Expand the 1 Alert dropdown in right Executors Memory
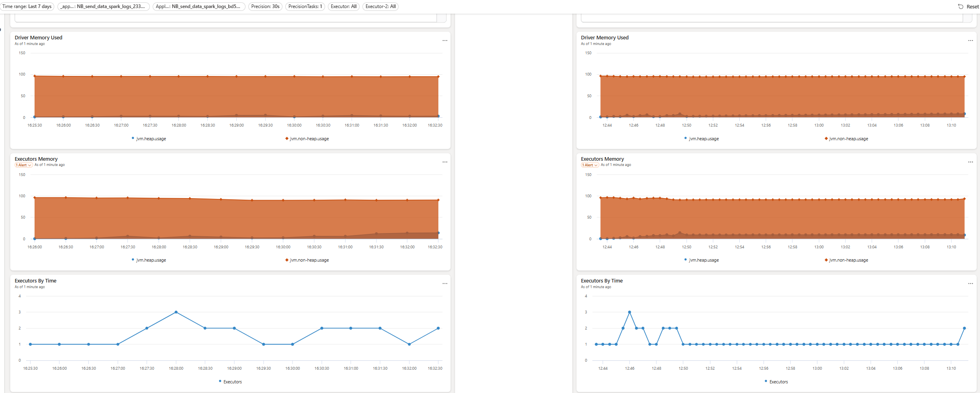The height and width of the screenshot is (393, 980). (590, 165)
